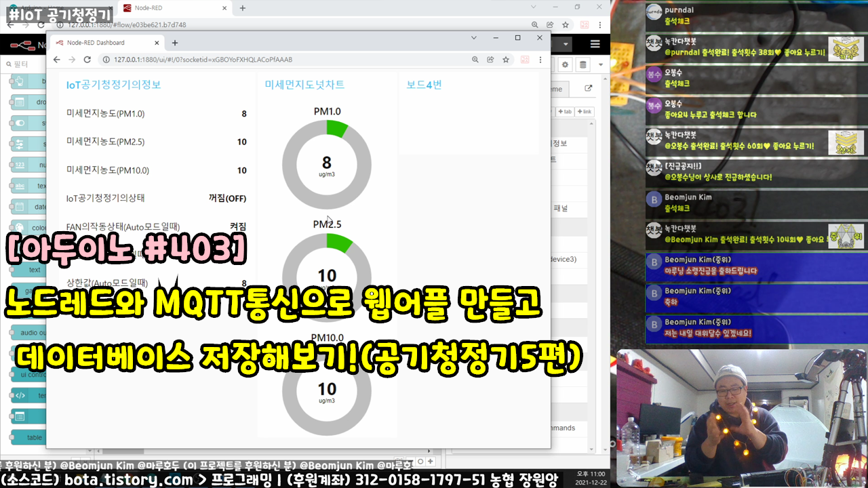
Task: Reload the Node-RED Dashboard page
Action: point(87,60)
